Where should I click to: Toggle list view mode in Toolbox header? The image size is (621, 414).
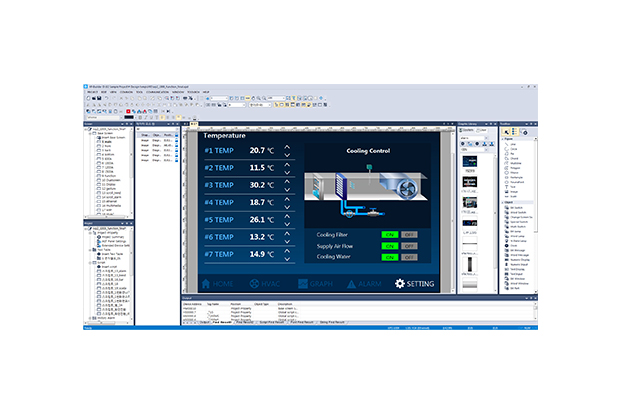point(514,132)
